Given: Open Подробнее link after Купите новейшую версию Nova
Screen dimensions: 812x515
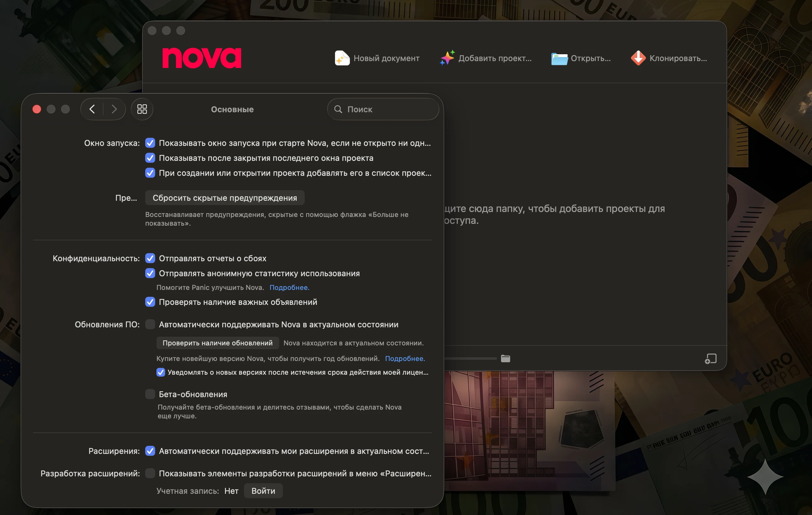Looking at the screenshot, I should (x=405, y=359).
